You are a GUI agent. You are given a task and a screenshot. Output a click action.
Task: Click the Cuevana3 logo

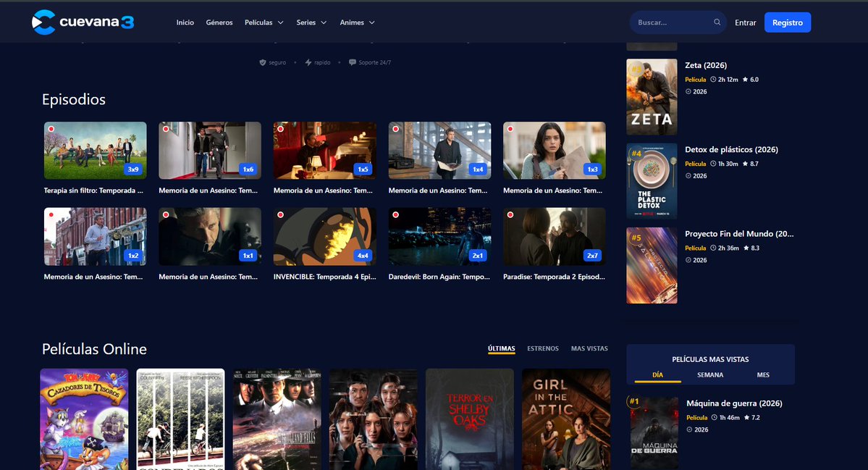(83, 22)
